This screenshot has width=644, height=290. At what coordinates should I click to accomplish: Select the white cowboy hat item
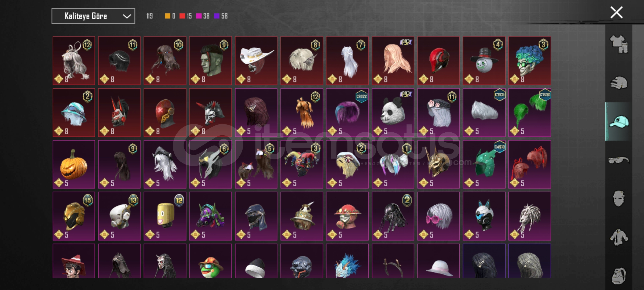click(256, 61)
